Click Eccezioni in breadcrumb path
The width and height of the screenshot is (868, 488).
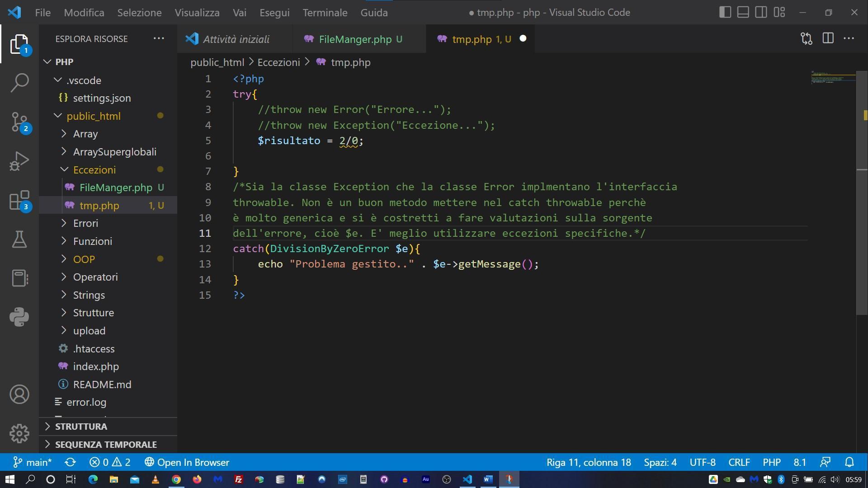click(x=278, y=62)
